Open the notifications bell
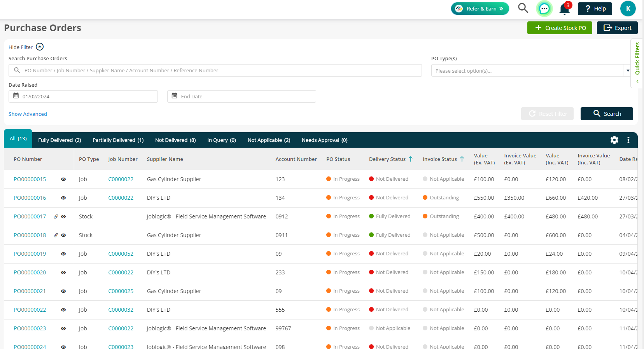The image size is (644, 349). (565, 9)
